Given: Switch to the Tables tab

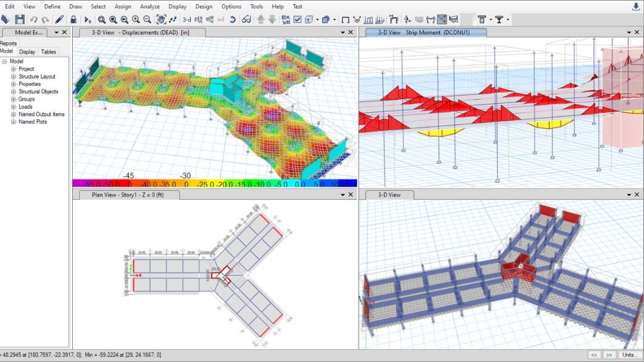Looking at the screenshot, I should click(48, 52).
